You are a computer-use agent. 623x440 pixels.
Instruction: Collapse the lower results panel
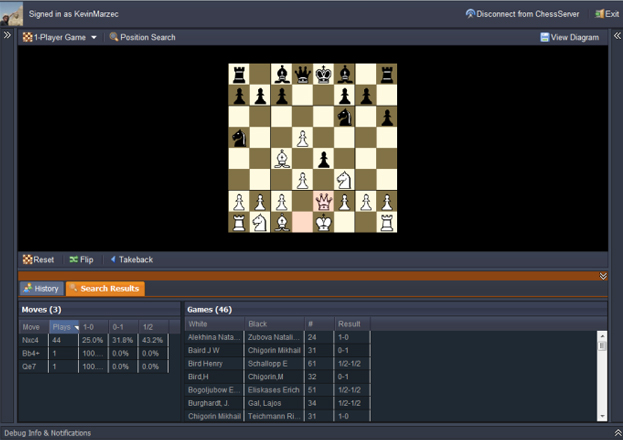coord(603,275)
